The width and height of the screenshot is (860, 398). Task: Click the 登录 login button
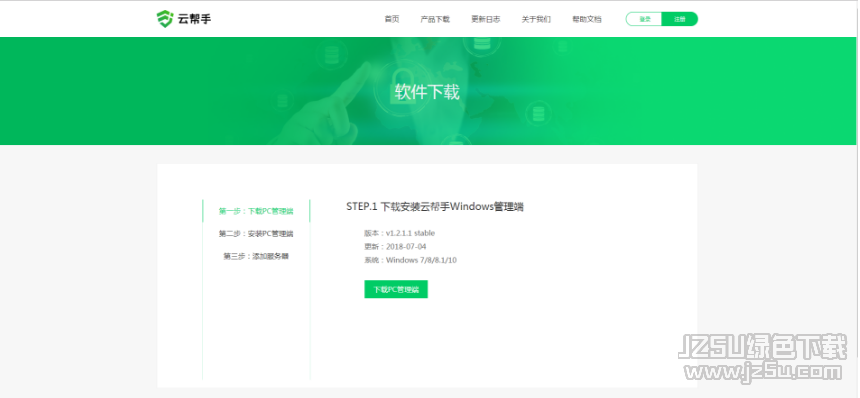coord(644,19)
